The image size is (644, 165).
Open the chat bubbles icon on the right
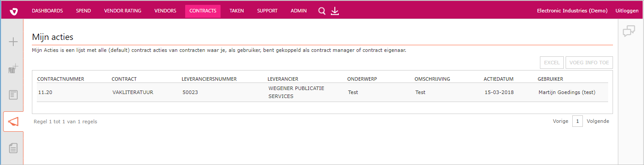(x=629, y=31)
